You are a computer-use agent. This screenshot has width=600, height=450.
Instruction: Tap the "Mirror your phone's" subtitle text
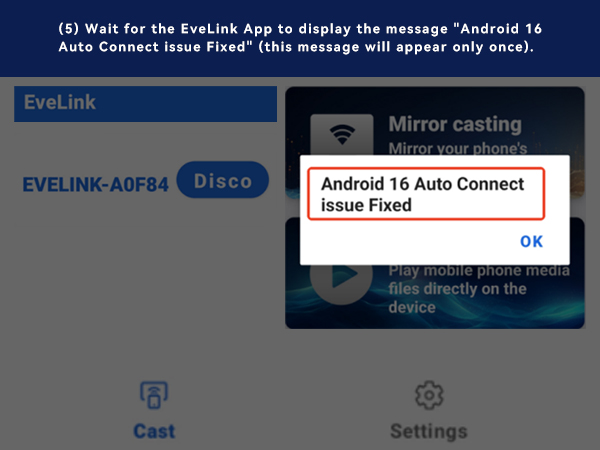click(x=458, y=148)
